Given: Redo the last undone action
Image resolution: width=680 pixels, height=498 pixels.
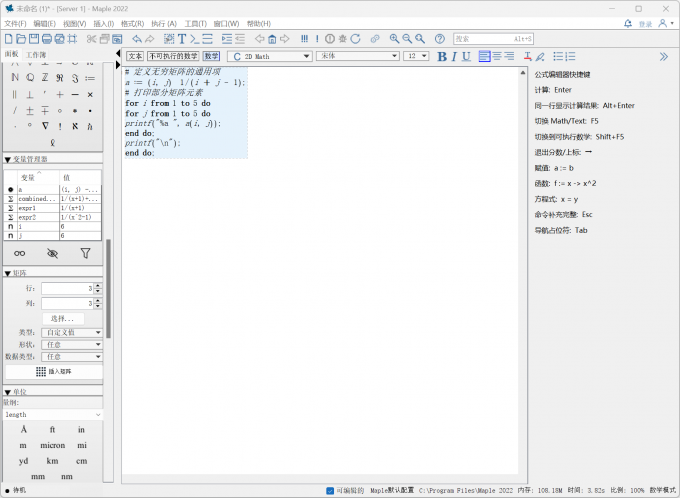Looking at the screenshot, I should click(150, 39).
